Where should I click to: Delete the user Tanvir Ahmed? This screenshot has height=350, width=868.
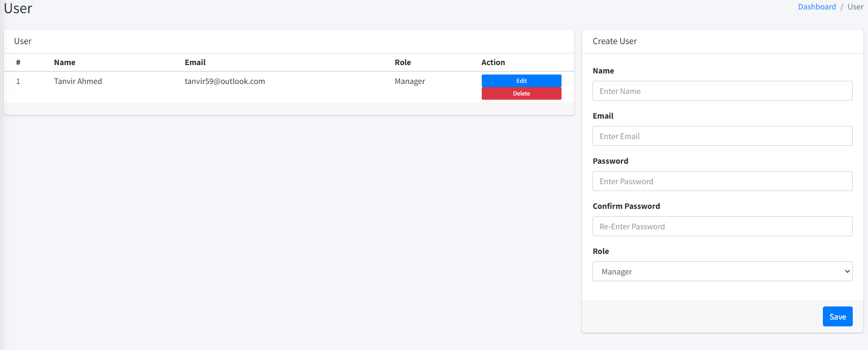pyautogui.click(x=521, y=93)
